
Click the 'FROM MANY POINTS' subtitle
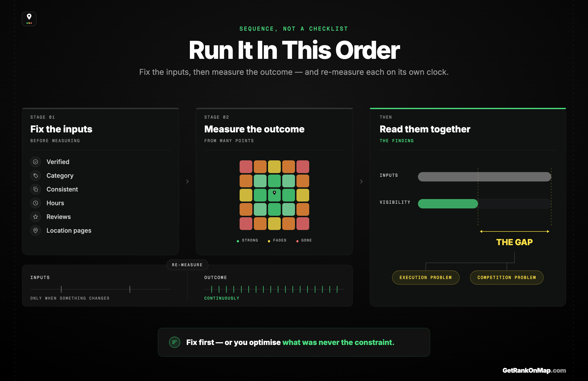(x=229, y=141)
